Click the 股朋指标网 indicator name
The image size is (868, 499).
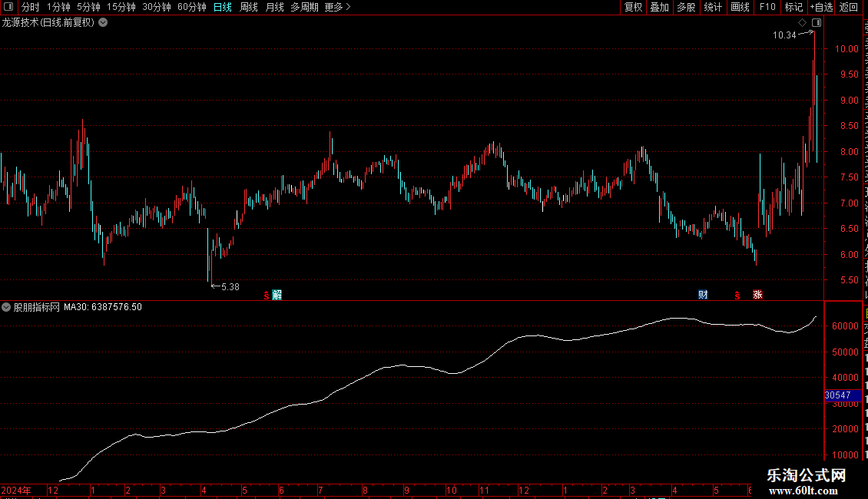[x=37, y=307]
